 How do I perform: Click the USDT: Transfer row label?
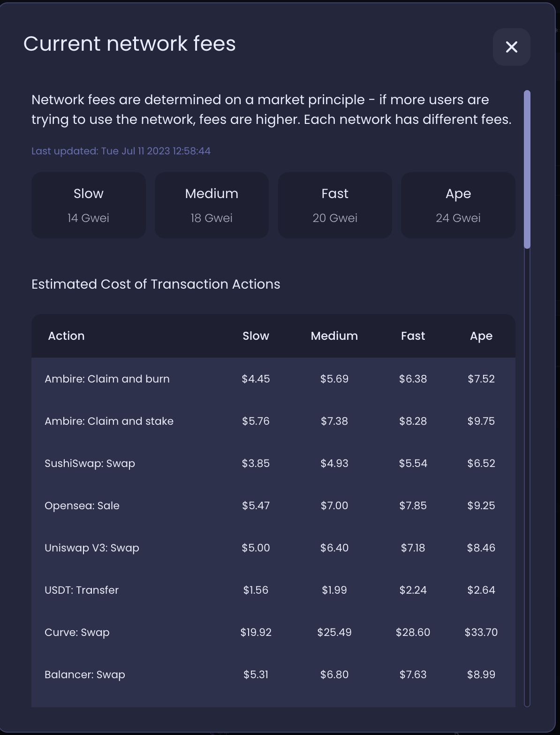pyautogui.click(x=82, y=590)
